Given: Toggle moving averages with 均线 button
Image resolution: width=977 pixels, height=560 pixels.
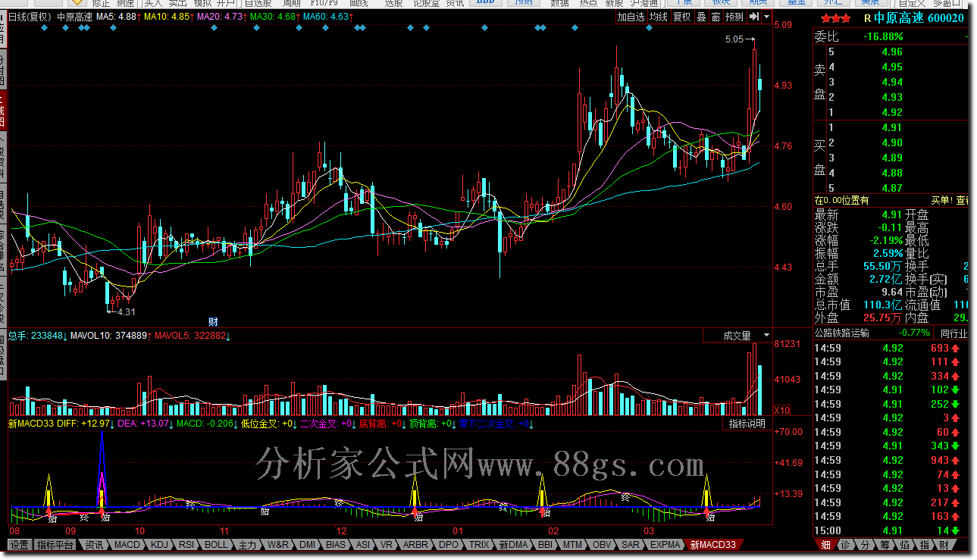Looking at the screenshot, I should point(659,17).
